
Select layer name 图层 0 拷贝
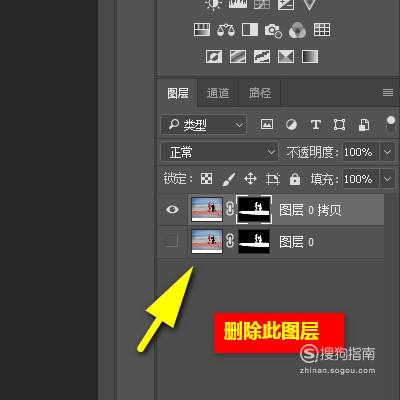click(x=310, y=210)
